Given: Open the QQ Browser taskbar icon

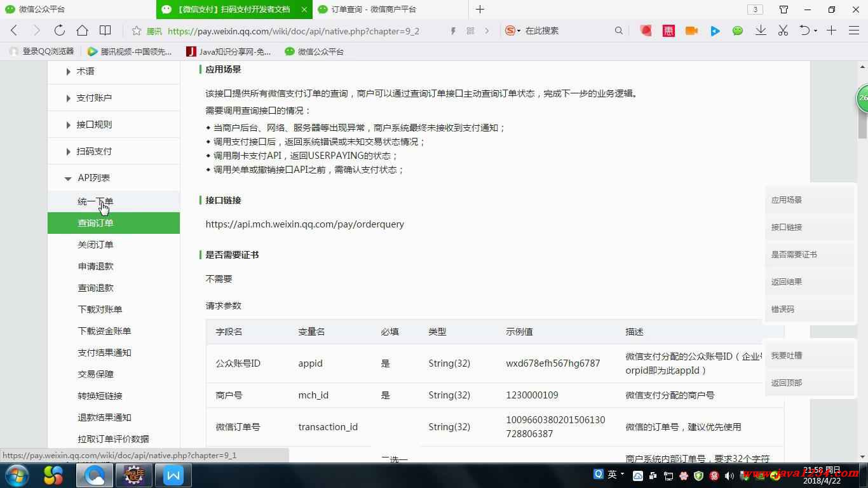Looking at the screenshot, I should tap(95, 475).
